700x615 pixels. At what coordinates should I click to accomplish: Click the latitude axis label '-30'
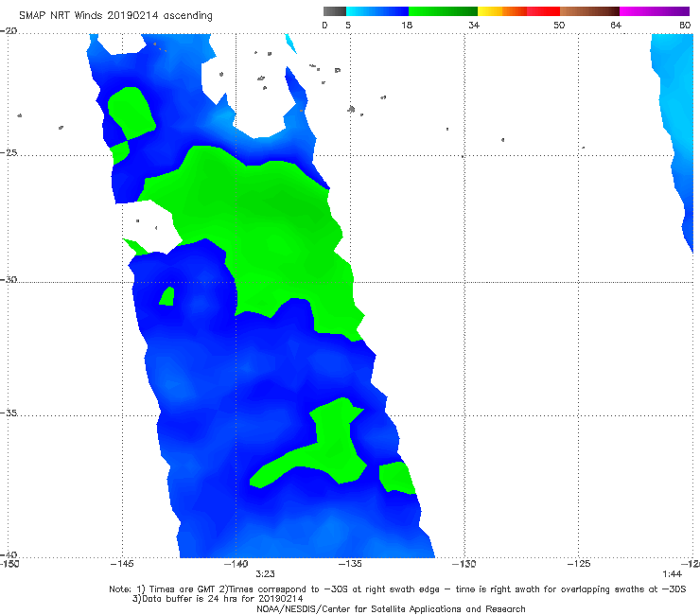(x=9, y=279)
